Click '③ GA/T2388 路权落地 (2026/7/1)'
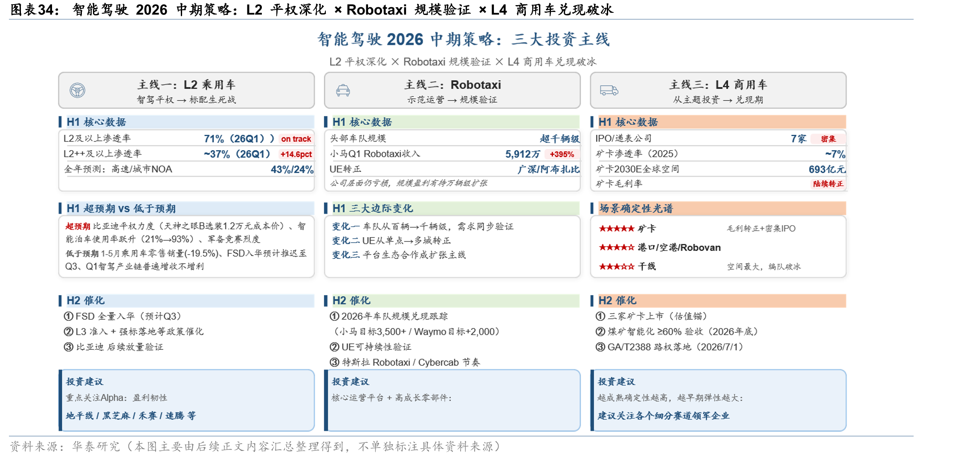980x459 pixels. pos(670,347)
